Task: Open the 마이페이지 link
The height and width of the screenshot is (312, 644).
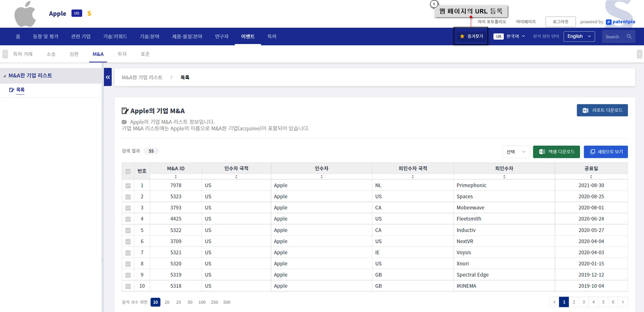Action: (x=526, y=22)
